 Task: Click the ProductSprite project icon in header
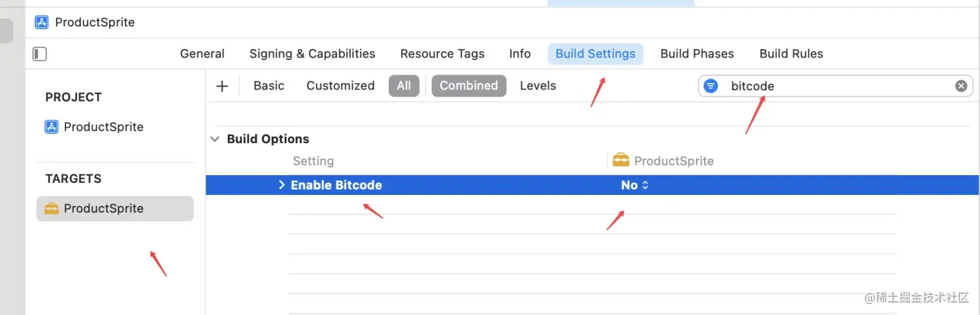[x=42, y=22]
